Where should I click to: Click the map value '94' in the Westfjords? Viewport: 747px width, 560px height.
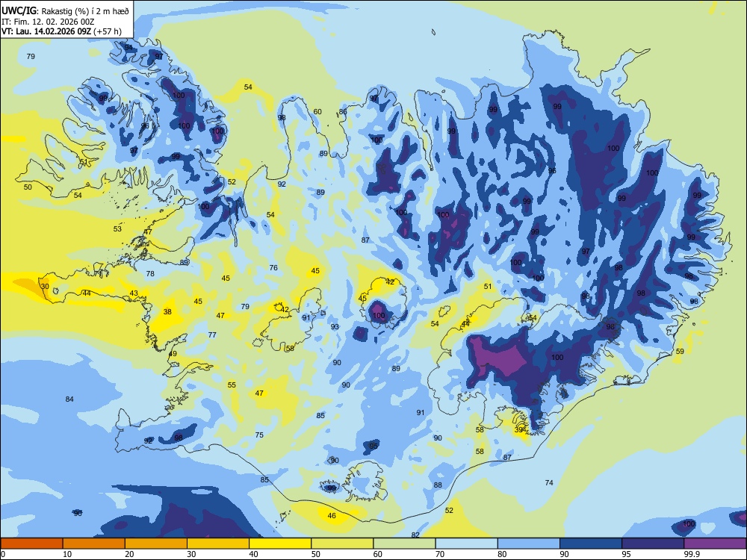tap(128, 47)
